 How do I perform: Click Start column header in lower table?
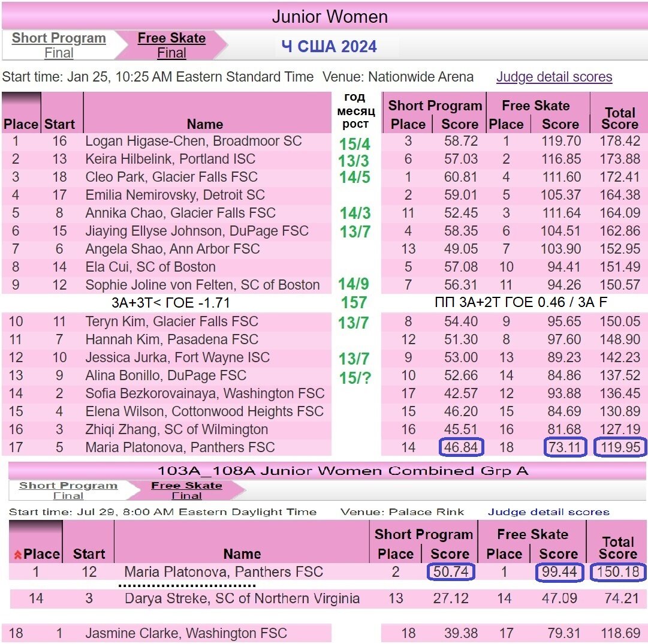[89, 554]
